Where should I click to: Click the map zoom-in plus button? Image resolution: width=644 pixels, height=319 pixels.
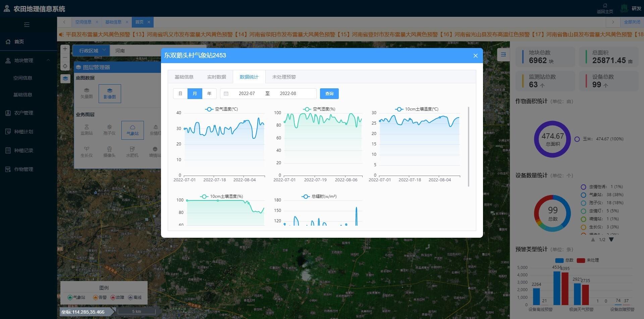(x=65, y=49)
